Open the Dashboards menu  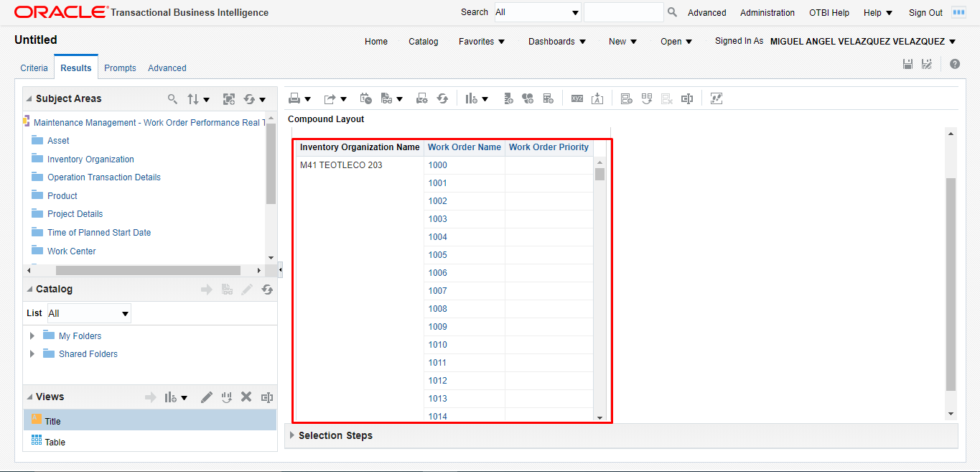557,42
